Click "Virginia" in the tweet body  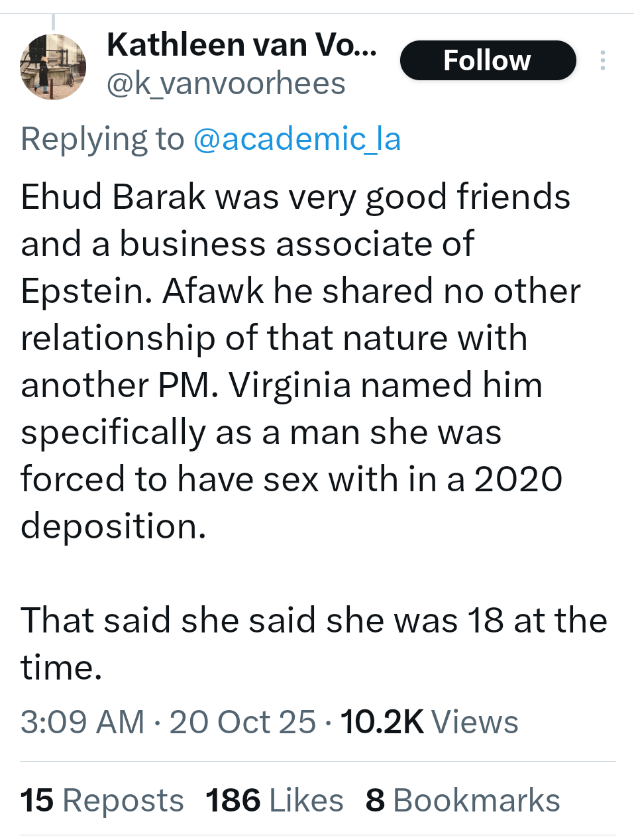coord(290,386)
